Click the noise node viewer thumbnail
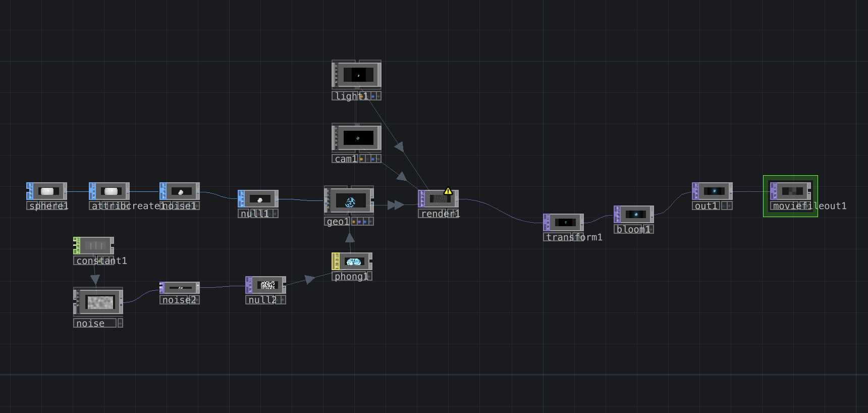The image size is (868, 413). 100,302
